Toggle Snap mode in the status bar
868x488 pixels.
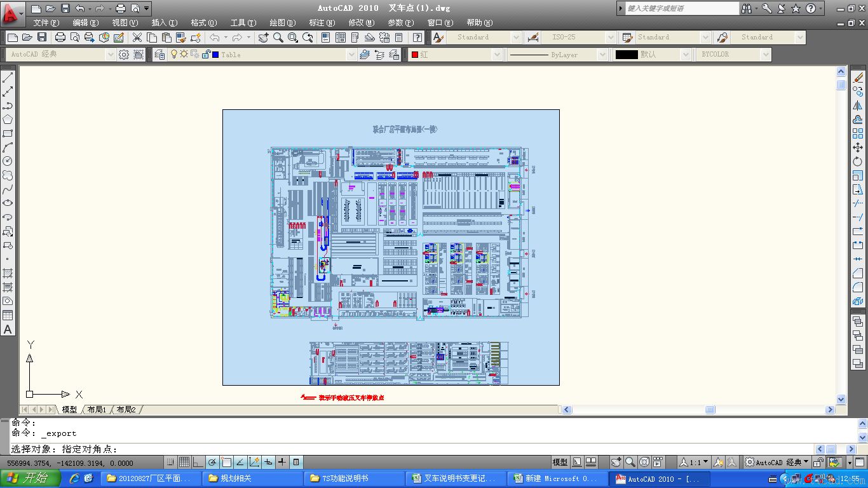tap(170, 463)
